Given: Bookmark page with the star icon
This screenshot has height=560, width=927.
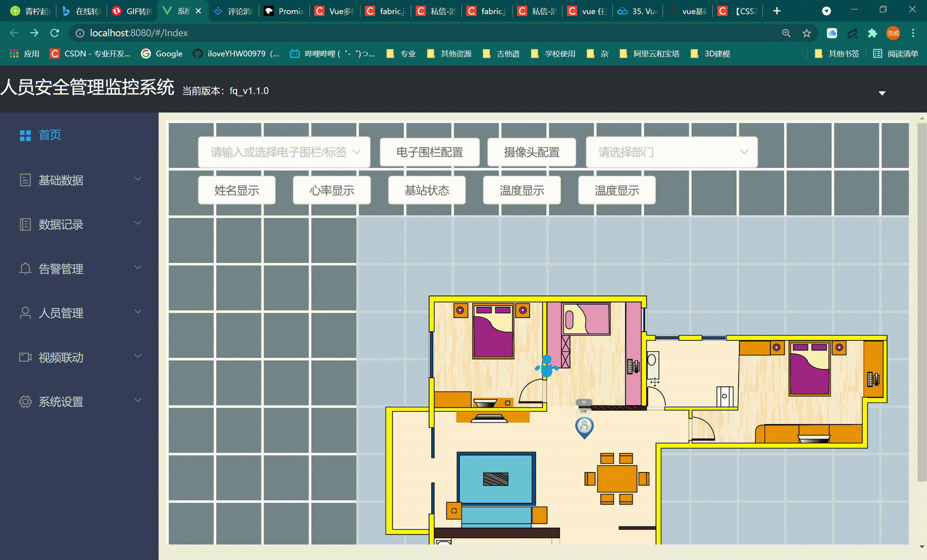Looking at the screenshot, I should [806, 33].
